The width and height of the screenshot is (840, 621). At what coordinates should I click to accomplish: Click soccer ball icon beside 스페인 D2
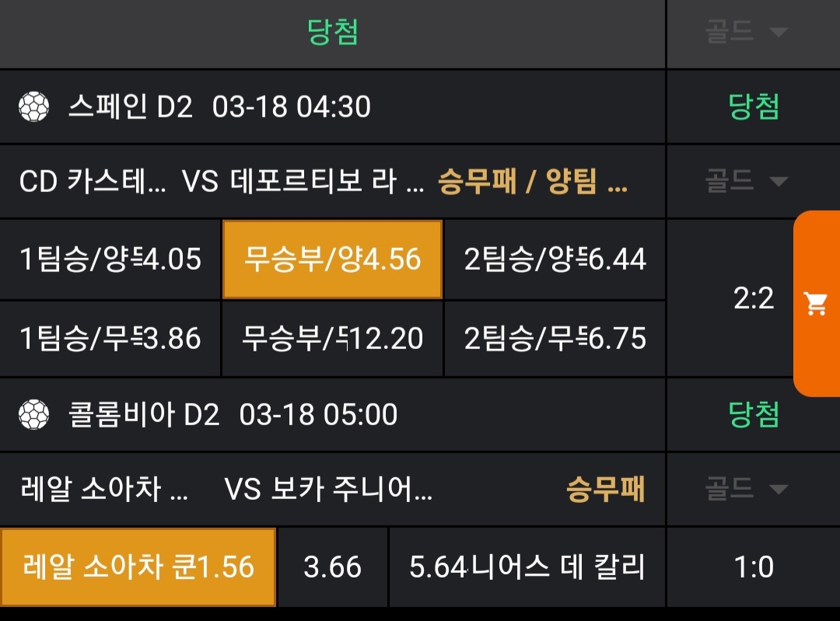33,107
